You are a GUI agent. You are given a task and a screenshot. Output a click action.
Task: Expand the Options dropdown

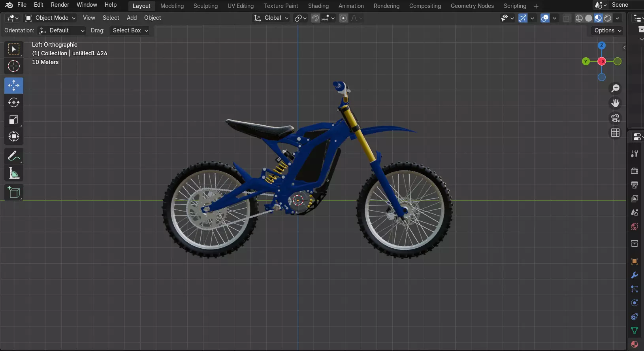click(608, 30)
